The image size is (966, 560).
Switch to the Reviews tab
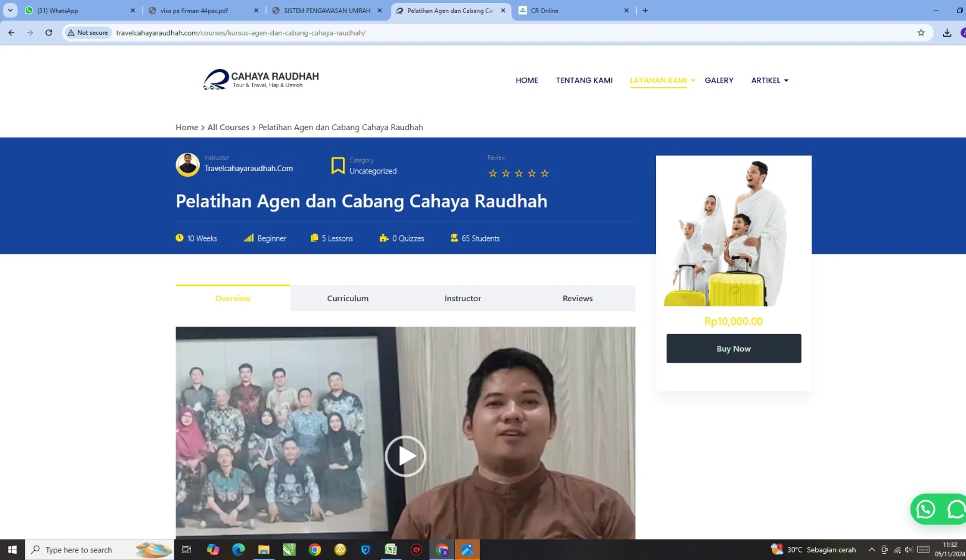click(x=578, y=298)
